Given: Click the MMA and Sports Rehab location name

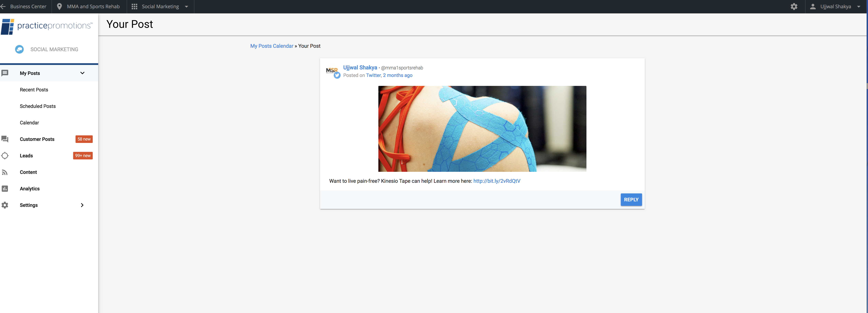Looking at the screenshot, I should (93, 6).
